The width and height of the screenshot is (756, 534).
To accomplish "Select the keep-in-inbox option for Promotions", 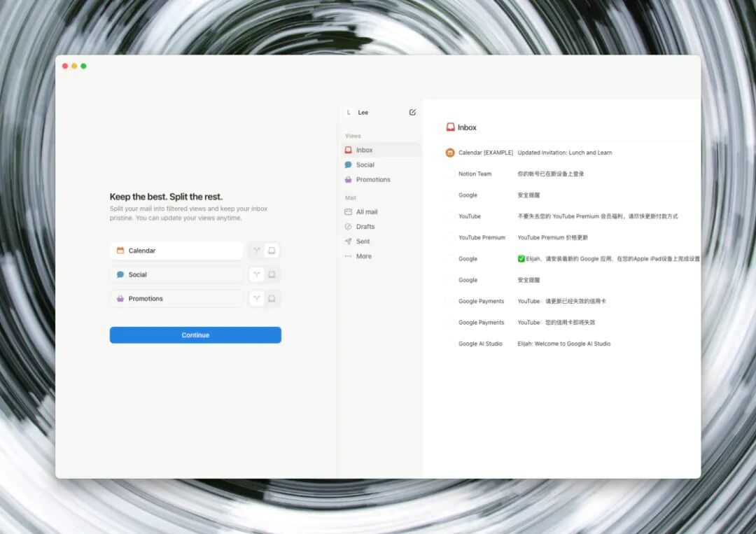I will point(272,299).
